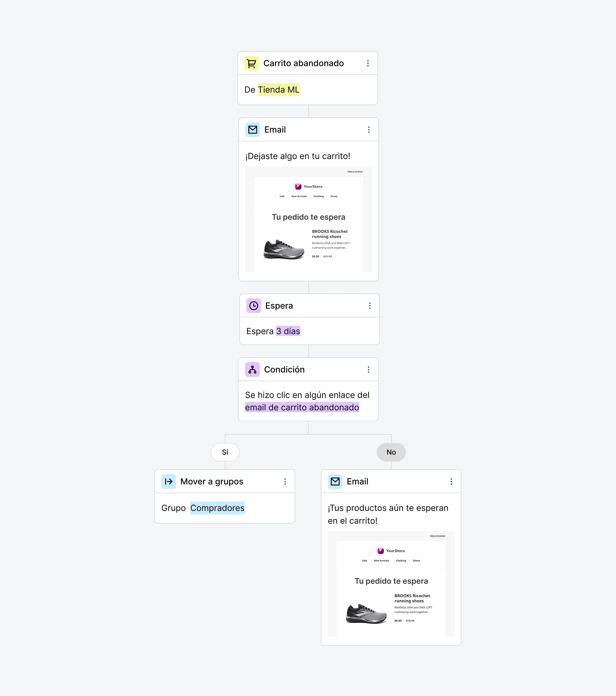This screenshot has width=616, height=696.
Task: Open the second email preview thumbnail
Action: tap(391, 584)
